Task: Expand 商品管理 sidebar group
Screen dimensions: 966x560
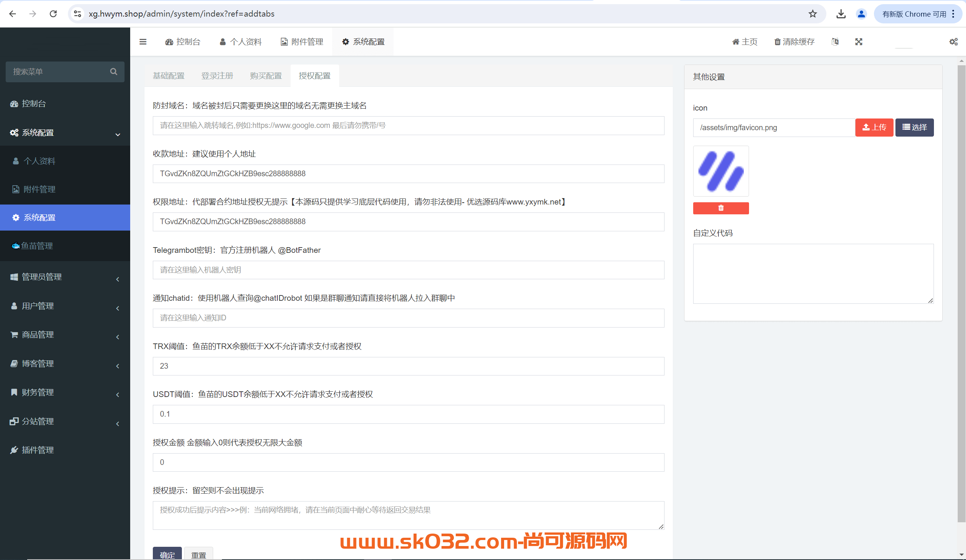Action: (x=65, y=335)
